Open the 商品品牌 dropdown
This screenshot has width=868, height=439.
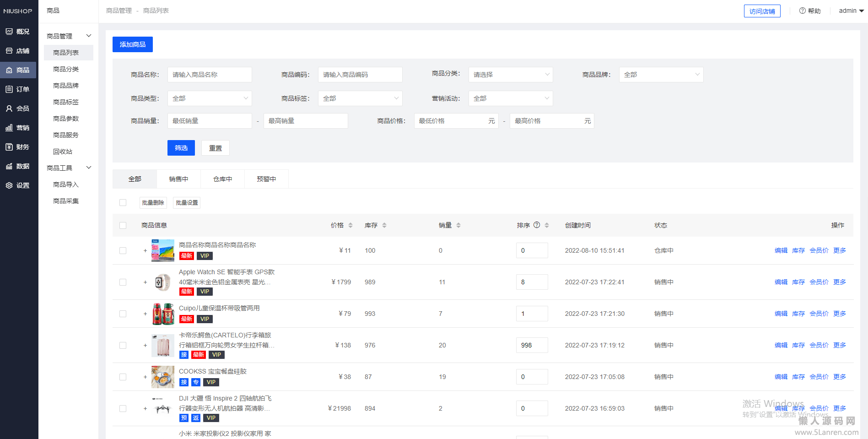pos(661,75)
